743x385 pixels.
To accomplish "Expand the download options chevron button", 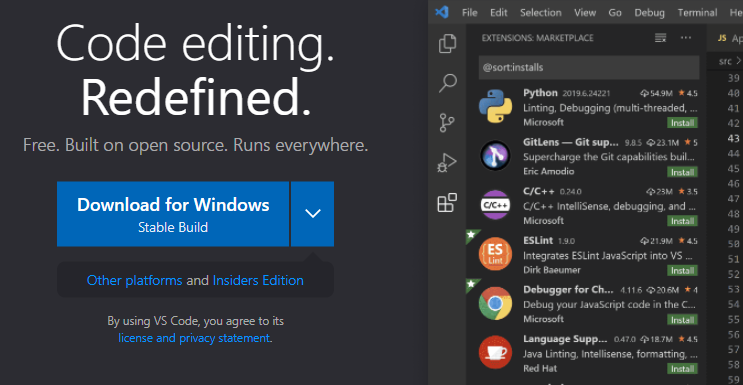I will (312, 214).
